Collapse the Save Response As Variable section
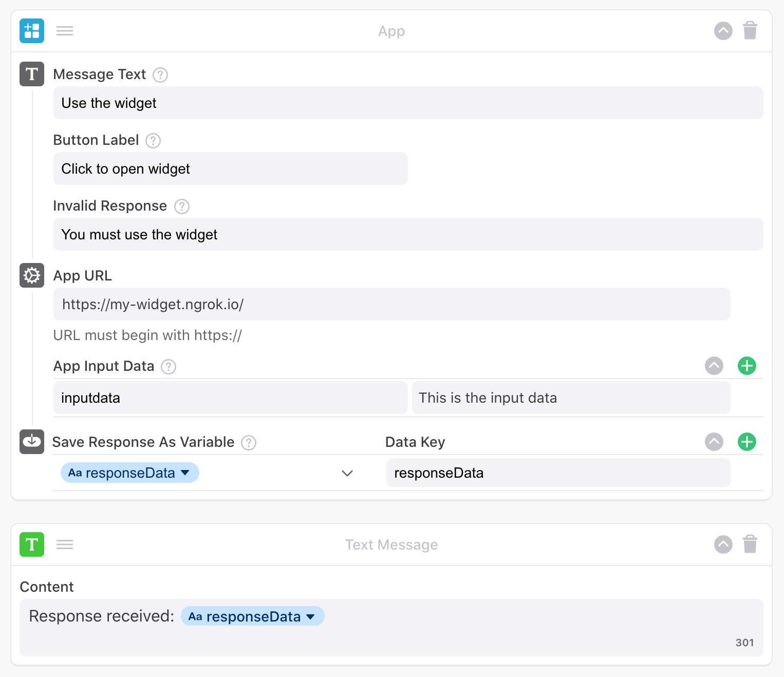Screen dimensions: 784x677 714,442
